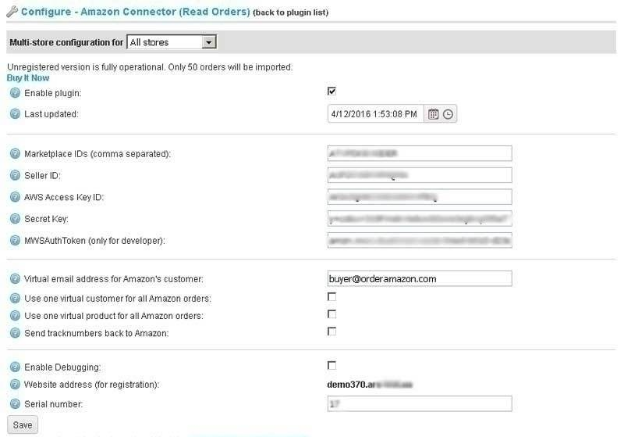This screenshot has height=438, width=624.
Task: Open the calendar date picker icon
Action: pos(433,114)
